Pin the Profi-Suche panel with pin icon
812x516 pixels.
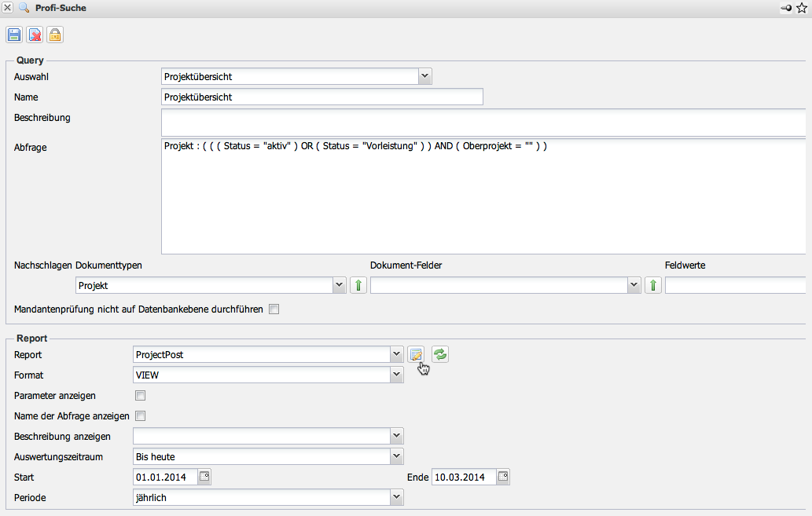point(785,8)
